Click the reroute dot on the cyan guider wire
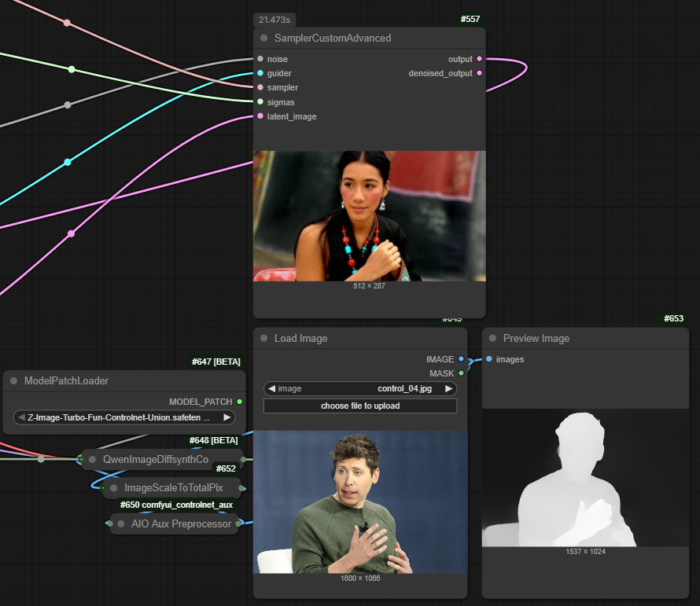Image resolution: width=700 pixels, height=606 pixels. tap(68, 162)
